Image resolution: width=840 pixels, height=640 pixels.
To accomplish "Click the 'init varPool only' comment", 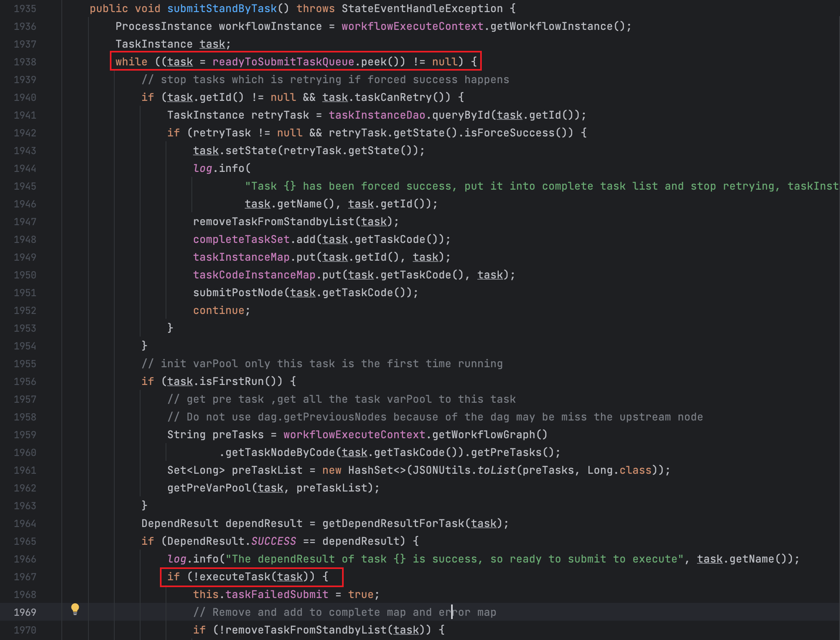I will [x=322, y=364].
